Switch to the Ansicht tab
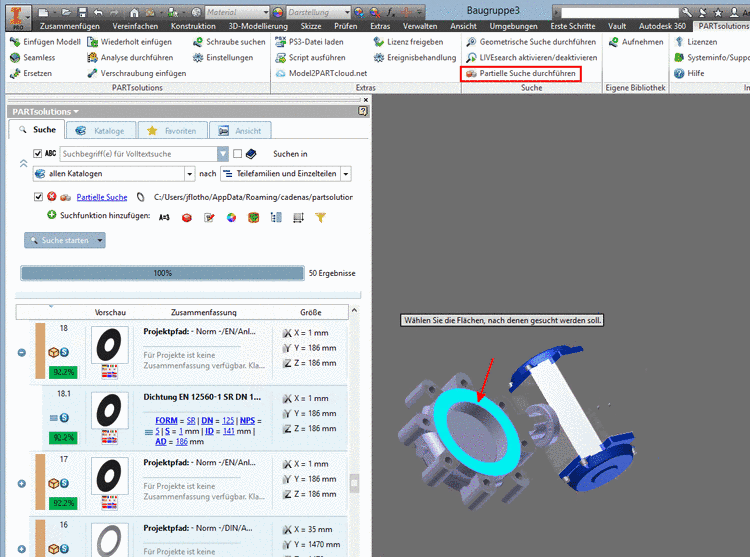 pyautogui.click(x=240, y=131)
